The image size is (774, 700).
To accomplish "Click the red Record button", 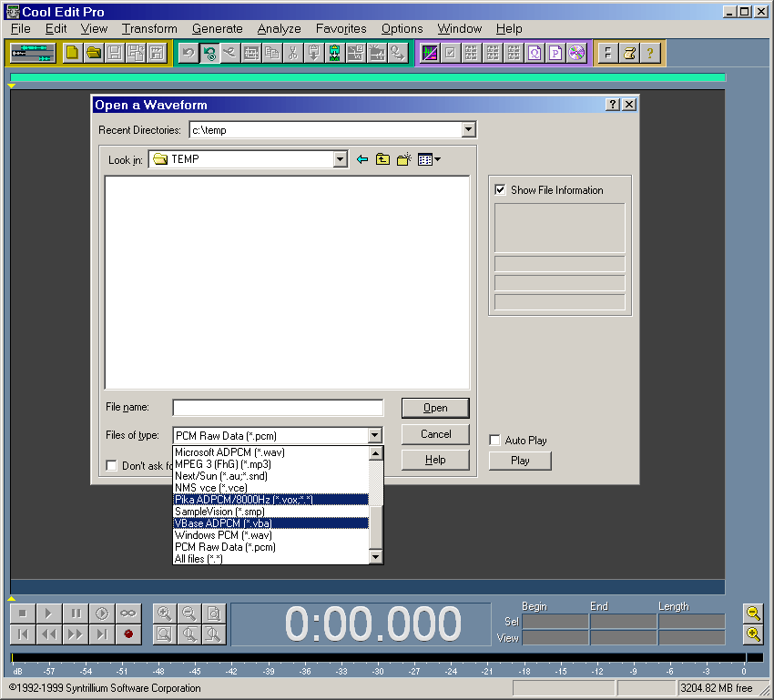I will (128, 634).
